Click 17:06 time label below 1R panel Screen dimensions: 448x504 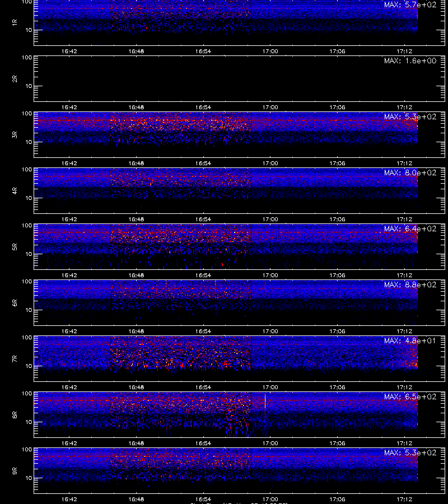(337, 52)
